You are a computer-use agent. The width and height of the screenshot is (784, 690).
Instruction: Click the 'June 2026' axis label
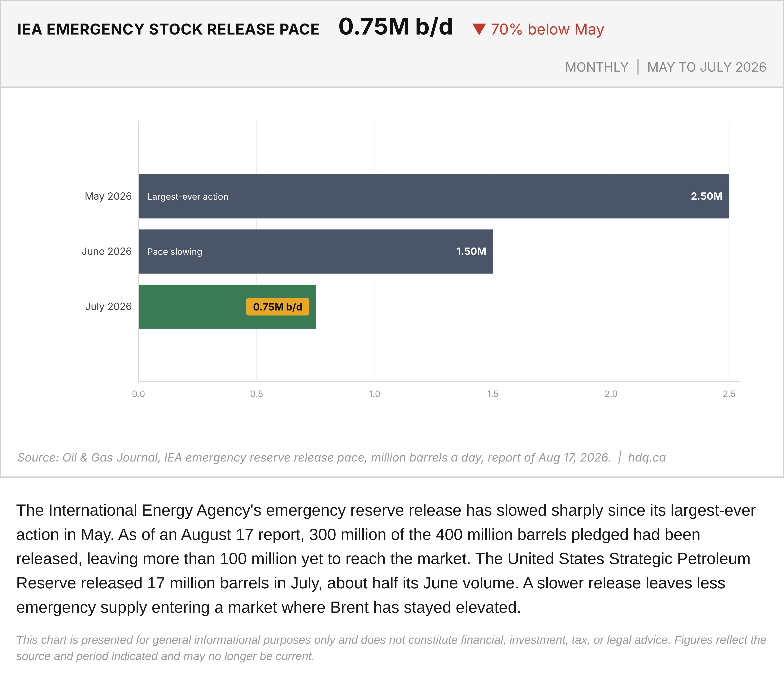point(107,251)
